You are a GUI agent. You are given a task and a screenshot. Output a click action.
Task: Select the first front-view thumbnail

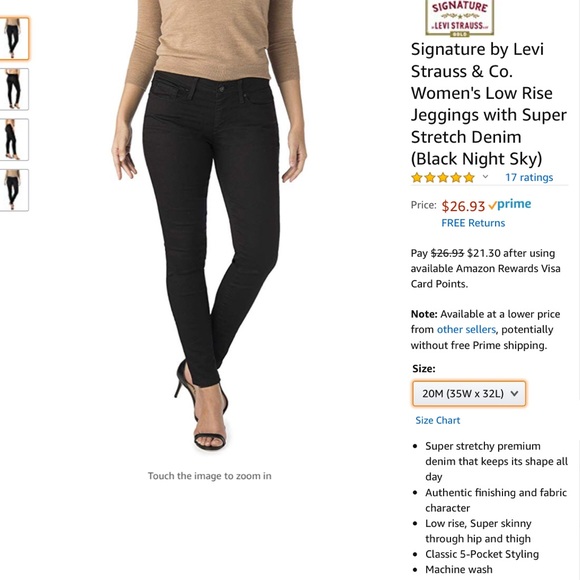(x=14, y=38)
